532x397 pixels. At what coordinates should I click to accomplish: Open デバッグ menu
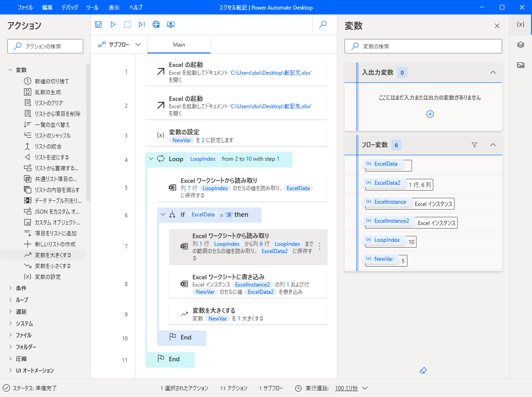[70, 7]
